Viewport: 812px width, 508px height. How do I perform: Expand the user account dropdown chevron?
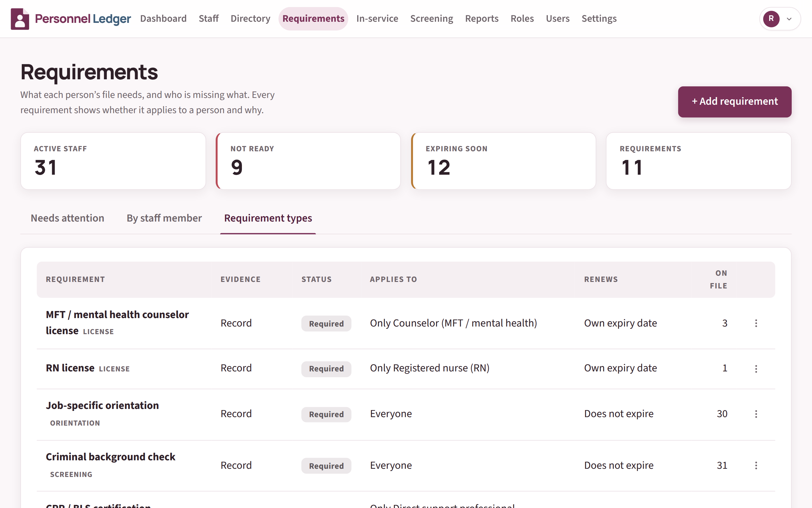coord(789,19)
